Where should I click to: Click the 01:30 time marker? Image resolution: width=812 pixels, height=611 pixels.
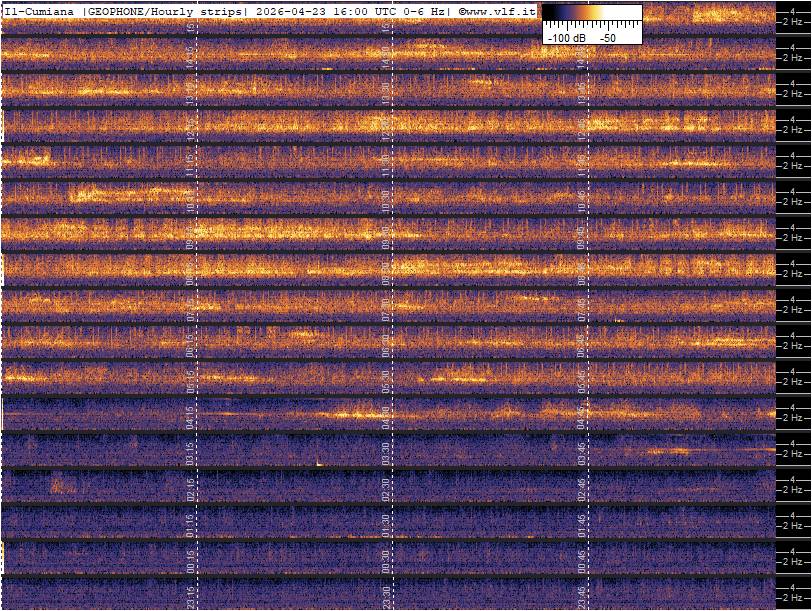(x=386, y=523)
